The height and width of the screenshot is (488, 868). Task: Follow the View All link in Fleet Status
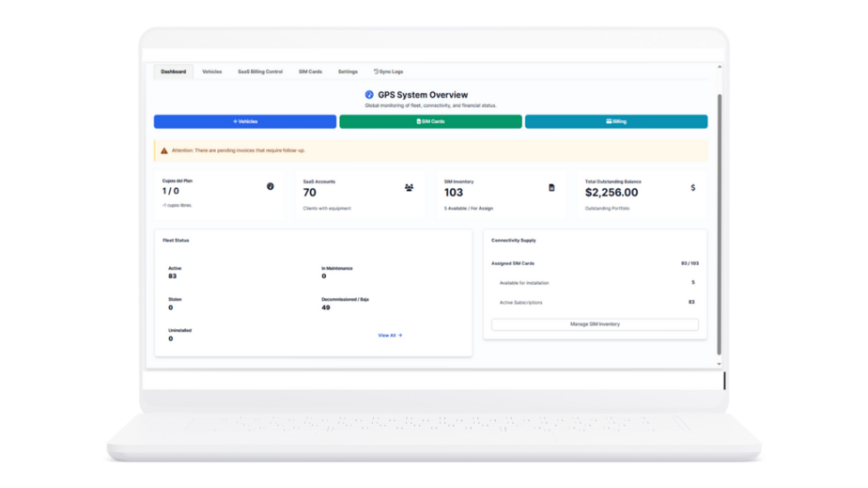390,336
